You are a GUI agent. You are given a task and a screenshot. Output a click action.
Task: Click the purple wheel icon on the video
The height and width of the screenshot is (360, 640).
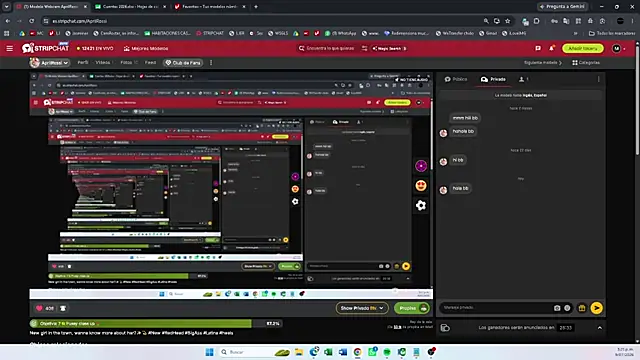tap(421, 166)
